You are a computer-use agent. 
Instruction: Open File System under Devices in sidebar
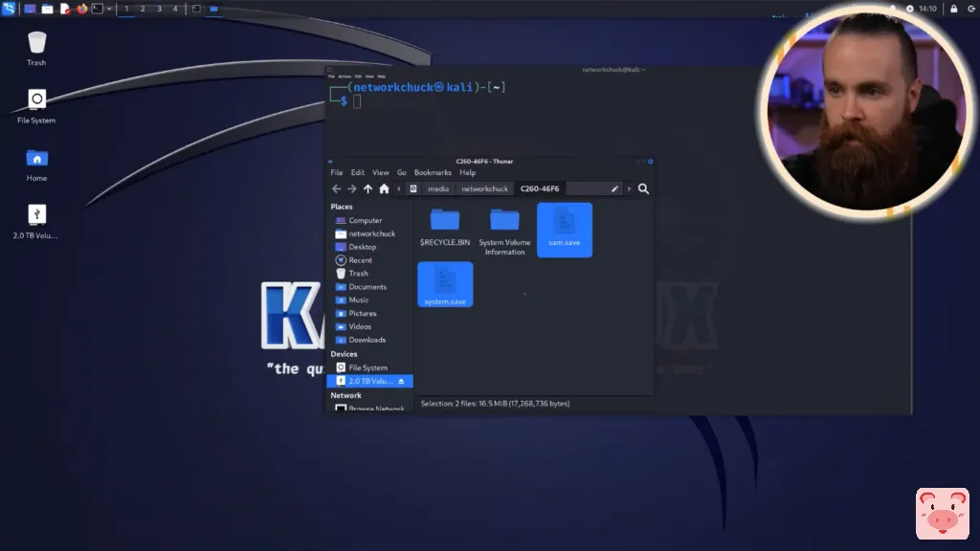(x=369, y=367)
